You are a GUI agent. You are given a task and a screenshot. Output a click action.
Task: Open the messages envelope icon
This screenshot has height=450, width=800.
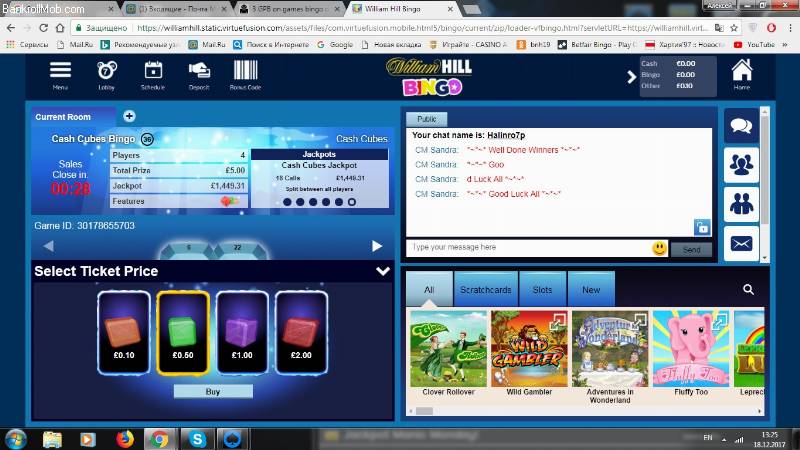pos(741,244)
